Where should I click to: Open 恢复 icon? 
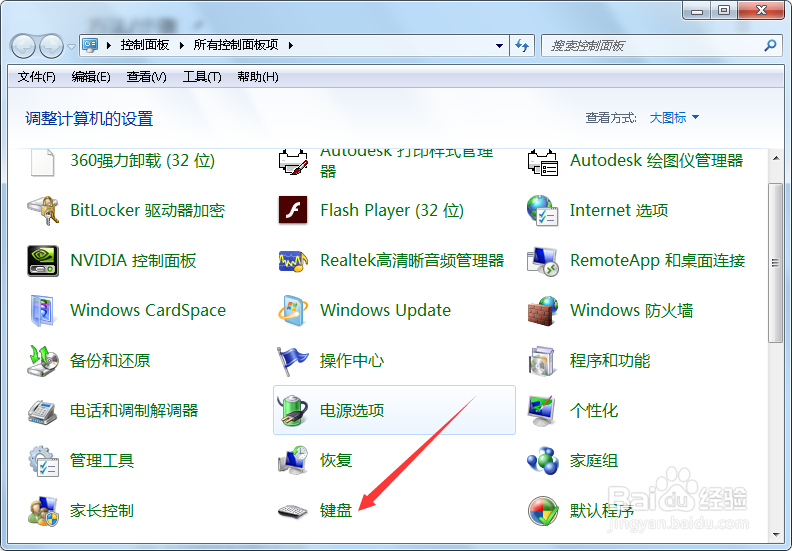pos(293,460)
